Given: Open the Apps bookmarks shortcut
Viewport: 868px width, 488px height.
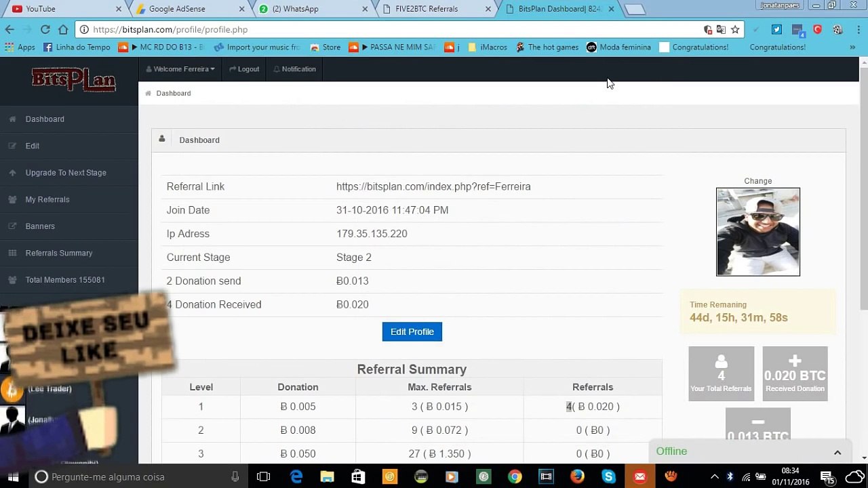Looking at the screenshot, I should [20, 47].
